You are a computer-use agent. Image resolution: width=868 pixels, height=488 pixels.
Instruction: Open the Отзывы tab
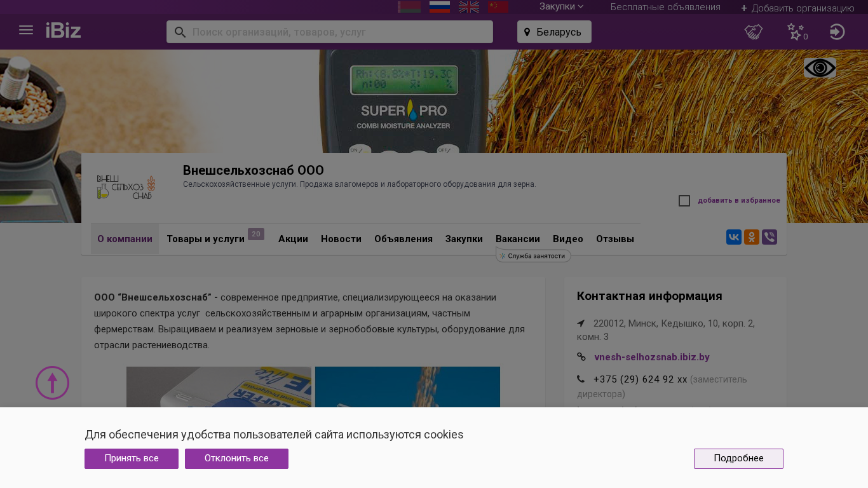pos(615,239)
